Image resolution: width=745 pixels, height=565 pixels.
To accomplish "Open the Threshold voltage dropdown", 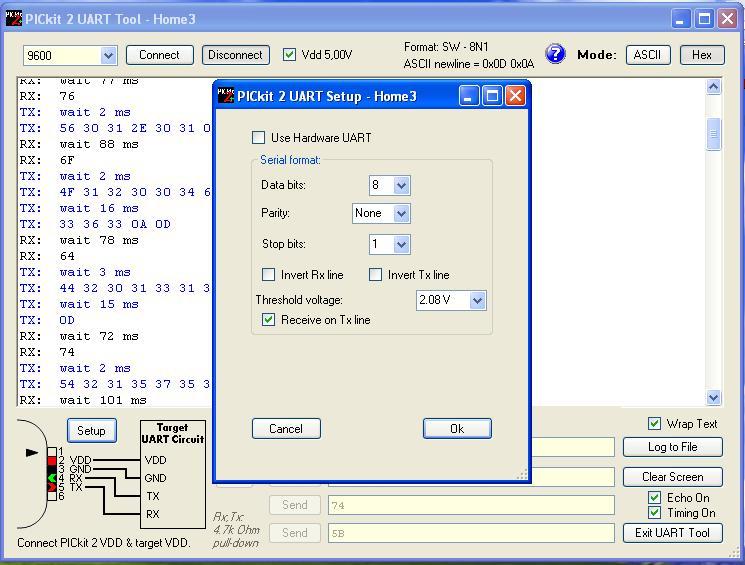I will pos(478,300).
